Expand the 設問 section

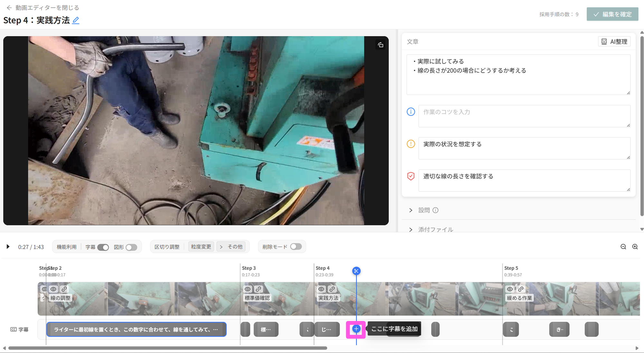[x=411, y=210]
